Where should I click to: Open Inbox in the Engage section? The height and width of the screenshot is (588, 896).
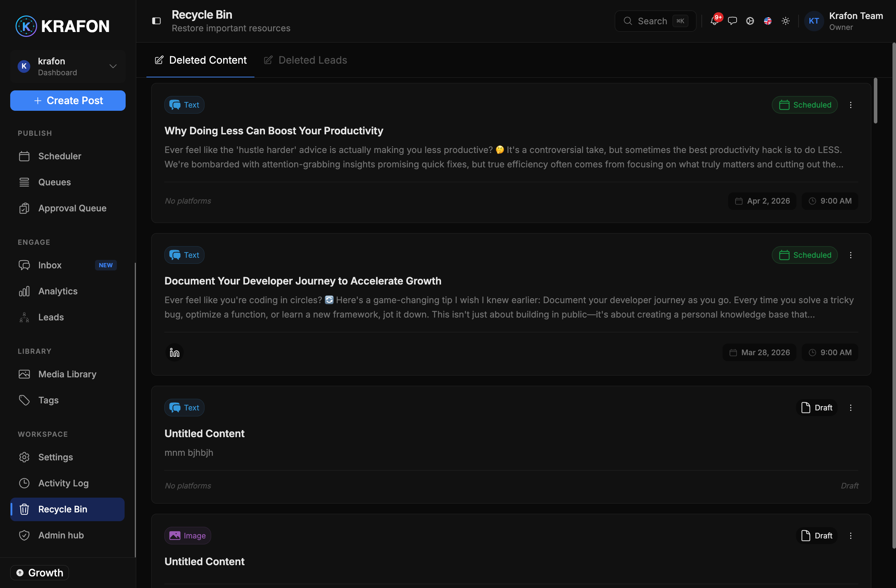pos(67,265)
